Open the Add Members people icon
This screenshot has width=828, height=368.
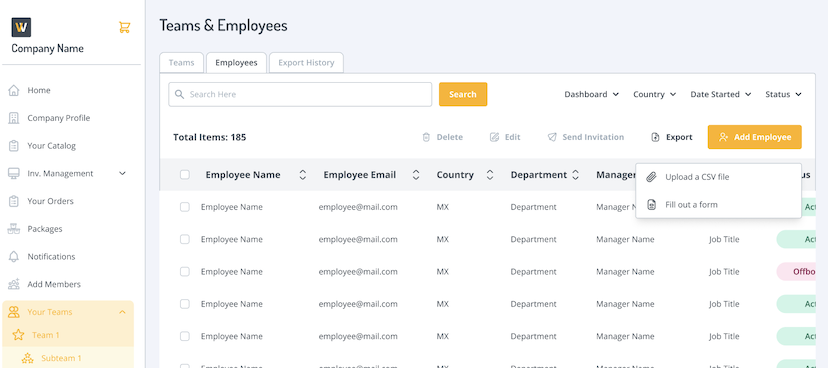tap(14, 284)
